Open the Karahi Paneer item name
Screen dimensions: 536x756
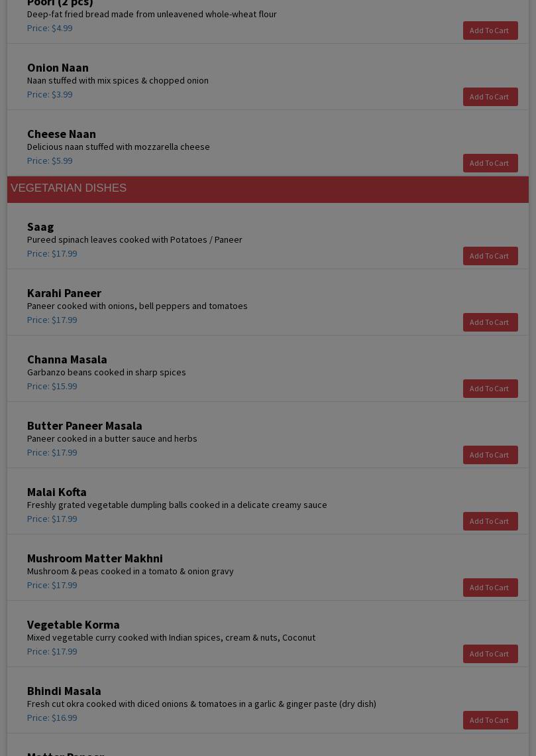click(64, 293)
